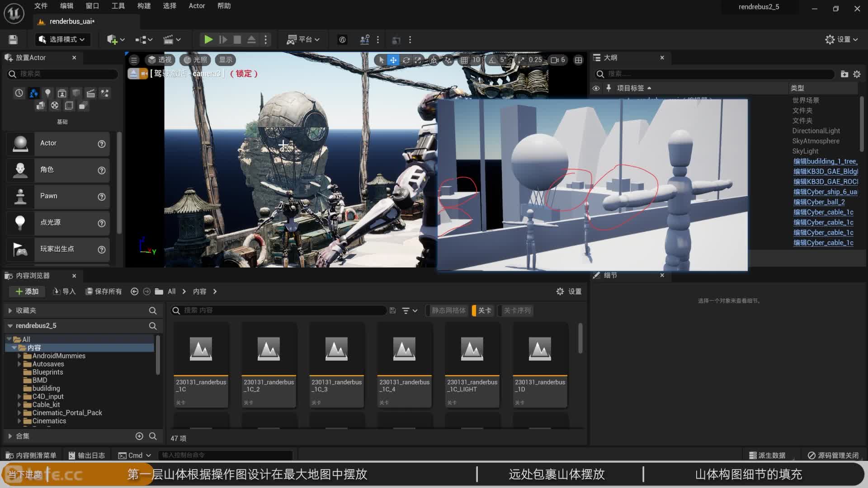Open the viewport layout grid button
This screenshot has height=488, width=868.
coord(578,60)
